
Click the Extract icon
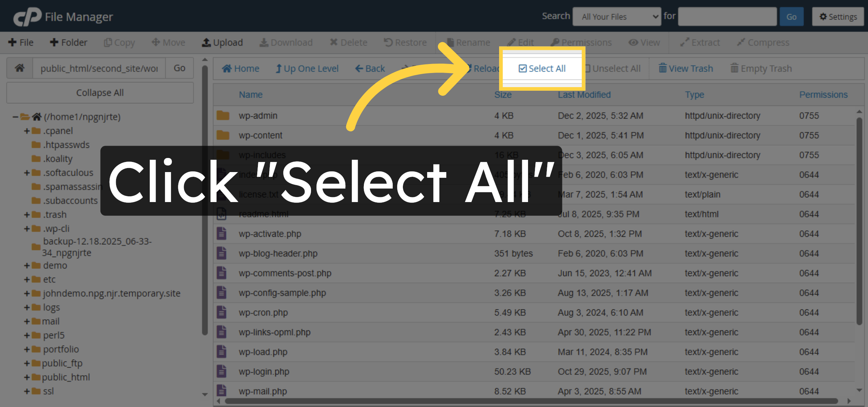699,42
